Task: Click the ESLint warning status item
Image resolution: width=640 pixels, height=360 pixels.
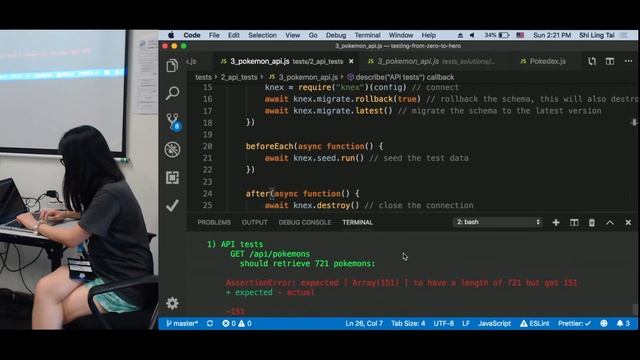Action: point(534,323)
